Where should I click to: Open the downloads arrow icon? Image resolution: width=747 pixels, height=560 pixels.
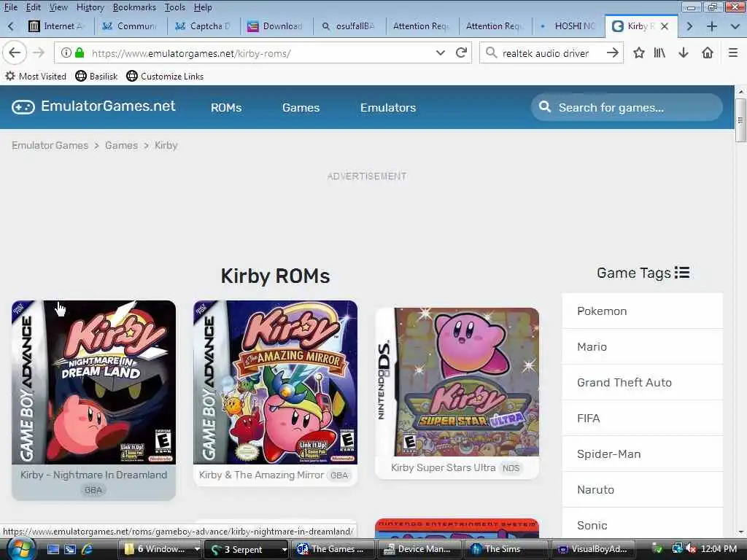point(683,52)
